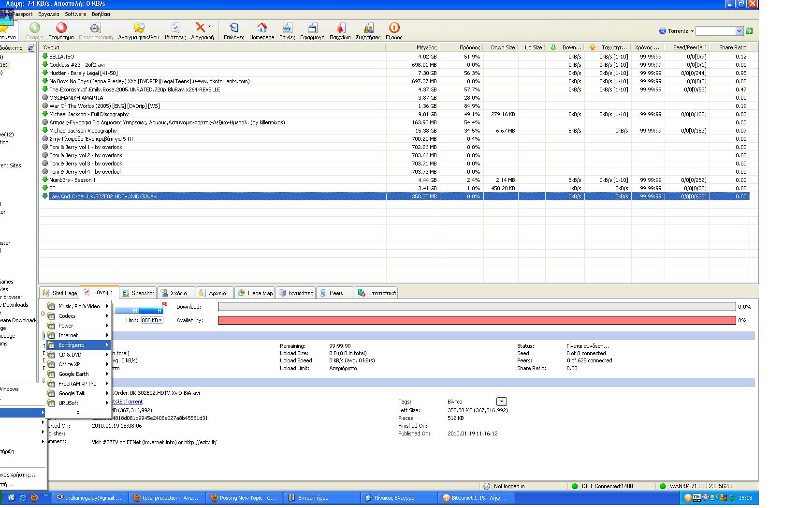Click the Not logged in status icon
812x508 pixels.
coord(487,486)
